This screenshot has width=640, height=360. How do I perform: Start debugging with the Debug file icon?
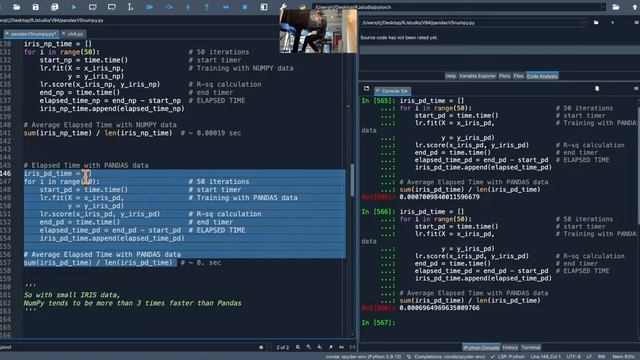pyautogui.click(x=150, y=7)
